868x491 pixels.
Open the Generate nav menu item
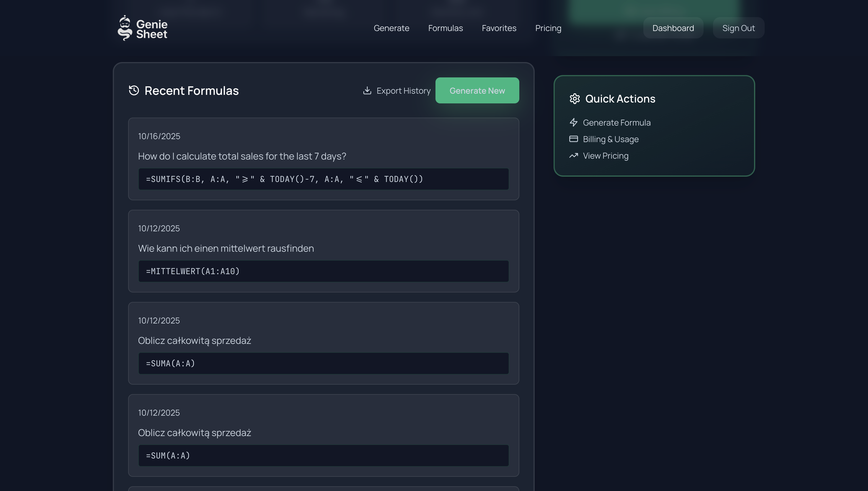click(391, 28)
